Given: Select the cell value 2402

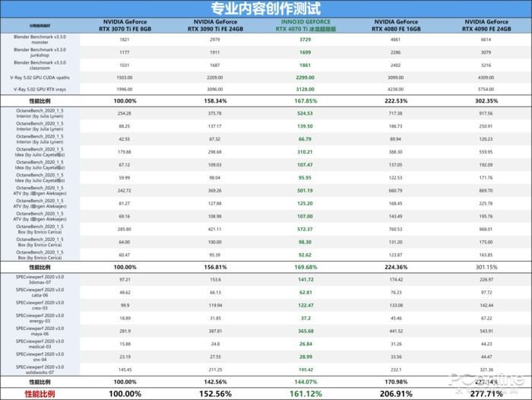Looking at the screenshot, I should coord(396,65).
